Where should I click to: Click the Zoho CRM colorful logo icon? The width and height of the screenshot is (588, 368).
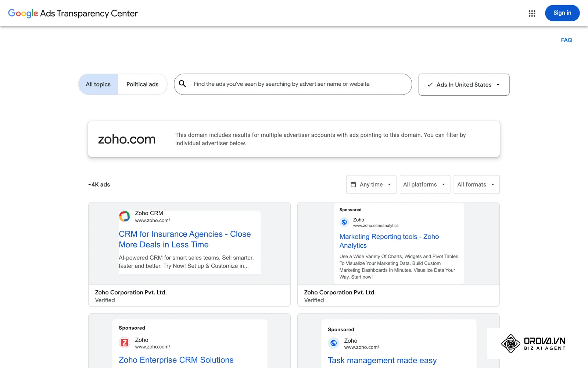tap(125, 216)
